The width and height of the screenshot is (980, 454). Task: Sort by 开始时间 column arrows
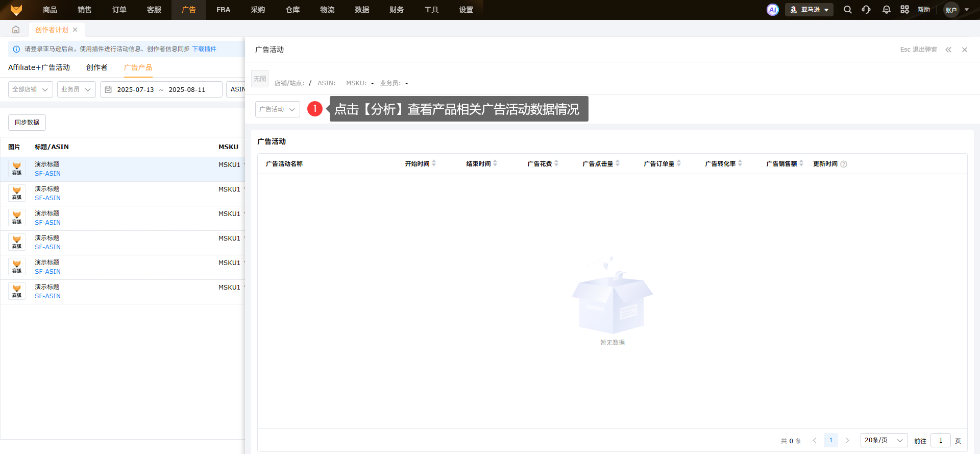click(x=434, y=163)
